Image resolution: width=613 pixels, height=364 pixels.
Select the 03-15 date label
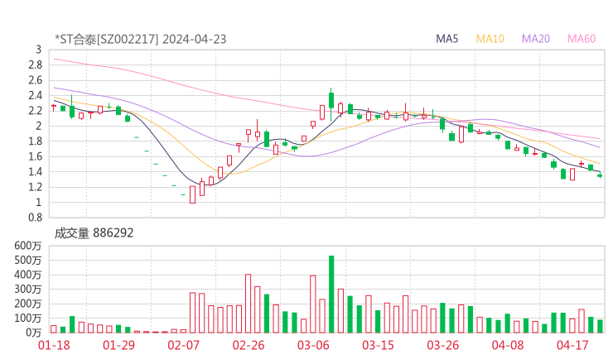pos(378,345)
